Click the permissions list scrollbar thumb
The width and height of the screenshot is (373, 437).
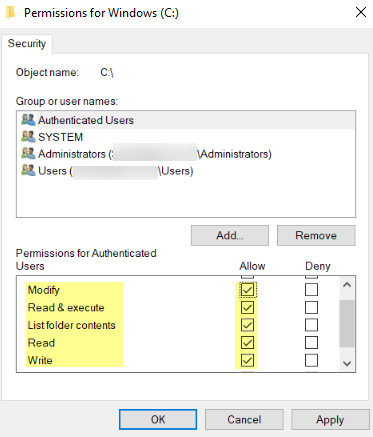(347, 323)
